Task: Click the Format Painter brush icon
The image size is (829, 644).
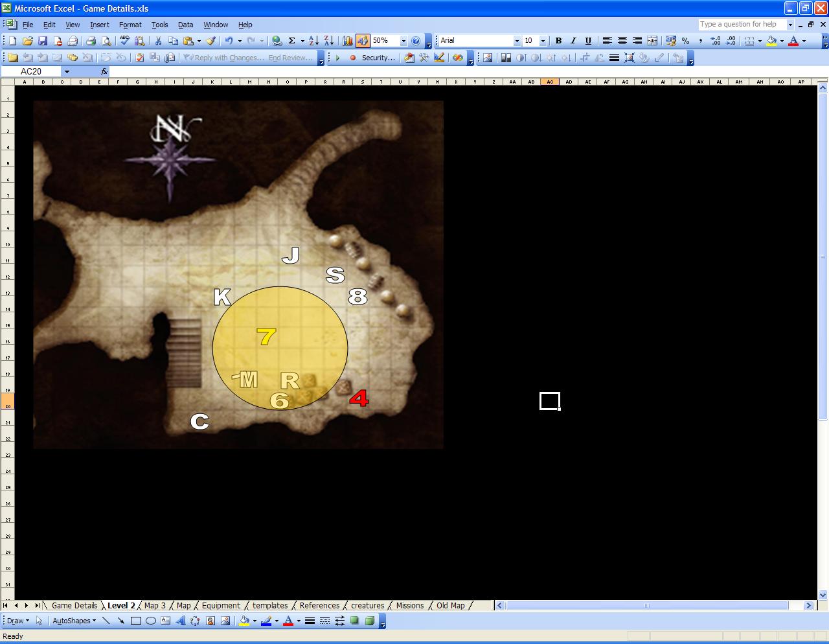Action: [x=211, y=41]
